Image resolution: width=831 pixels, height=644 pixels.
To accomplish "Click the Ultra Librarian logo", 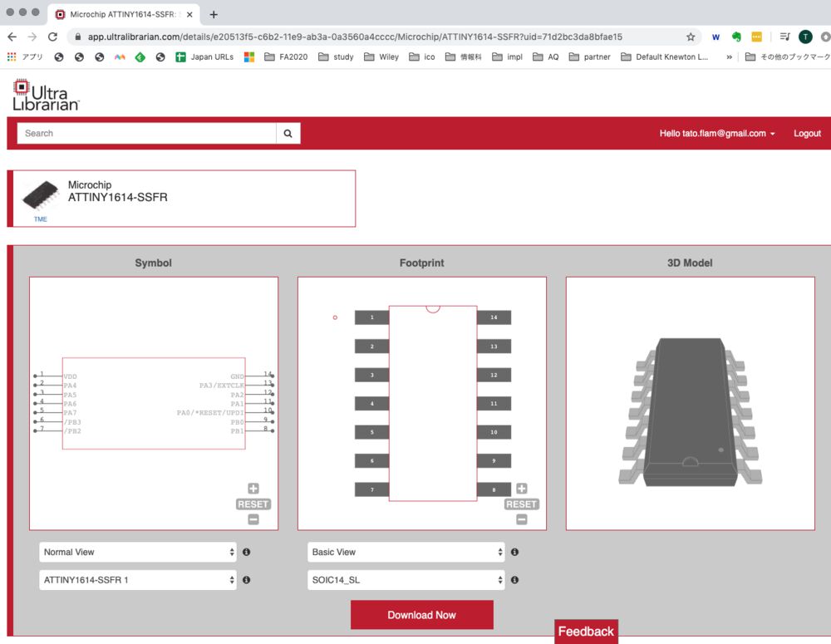I will tap(46, 95).
